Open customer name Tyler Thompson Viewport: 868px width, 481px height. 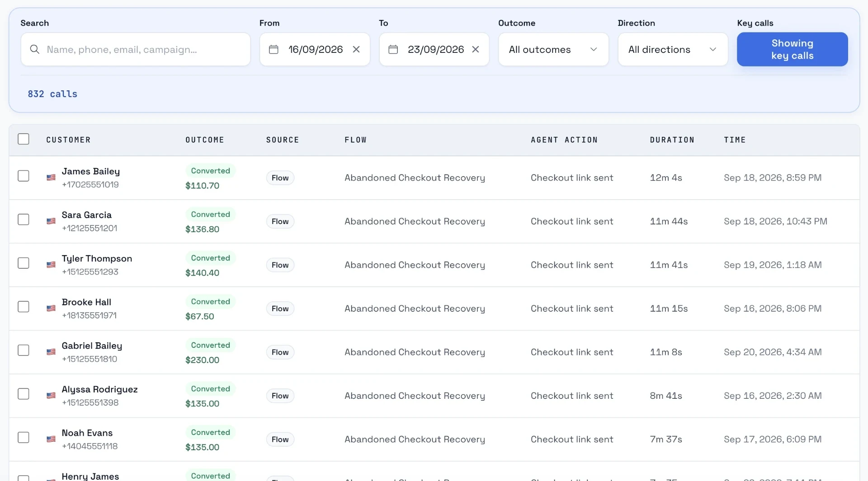point(97,258)
